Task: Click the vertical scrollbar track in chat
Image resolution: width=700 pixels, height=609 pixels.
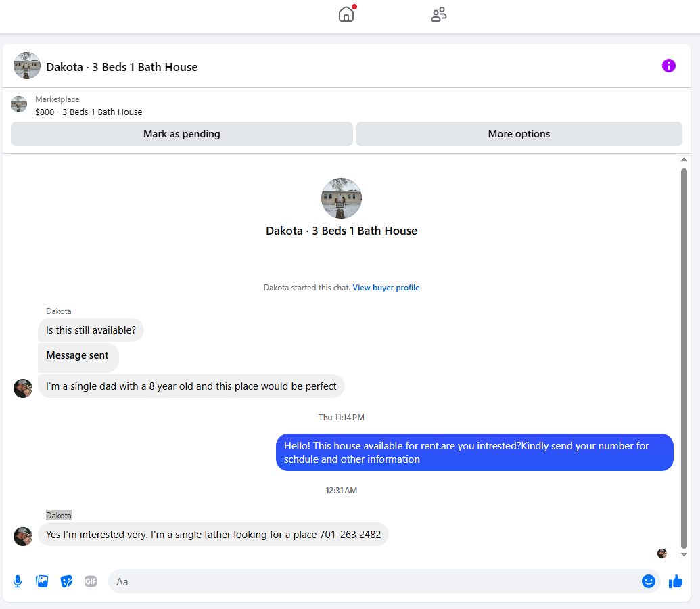Action: click(x=684, y=357)
